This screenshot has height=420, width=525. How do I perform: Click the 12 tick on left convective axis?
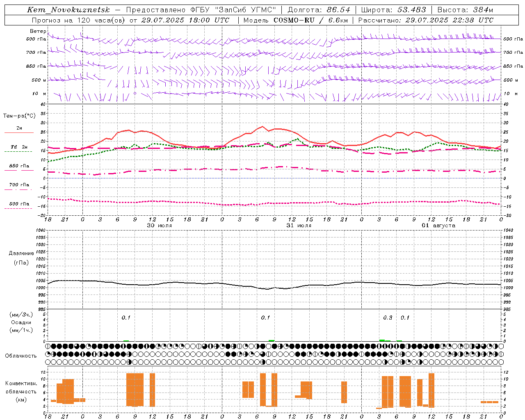coord(43,372)
